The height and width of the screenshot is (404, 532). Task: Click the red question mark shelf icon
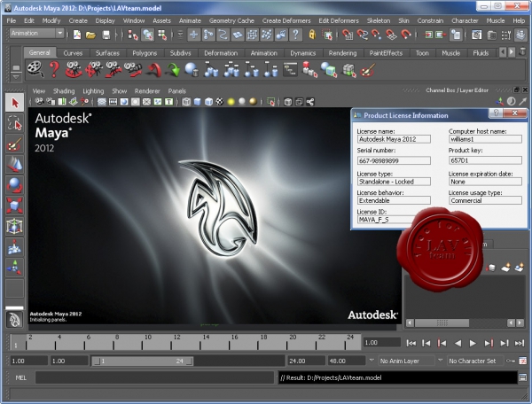[x=54, y=69]
